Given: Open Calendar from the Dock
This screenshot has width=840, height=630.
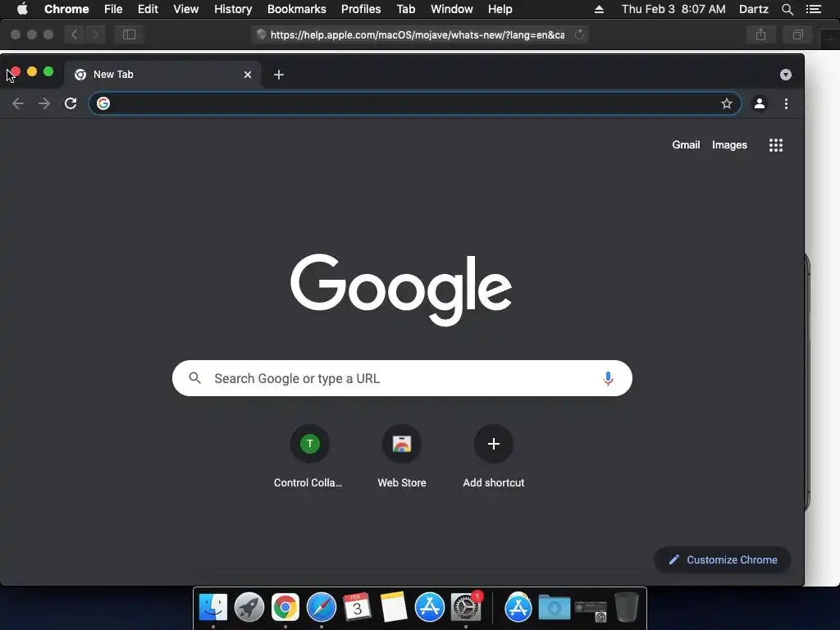Looking at the screenshot, I should coord(358,607).
